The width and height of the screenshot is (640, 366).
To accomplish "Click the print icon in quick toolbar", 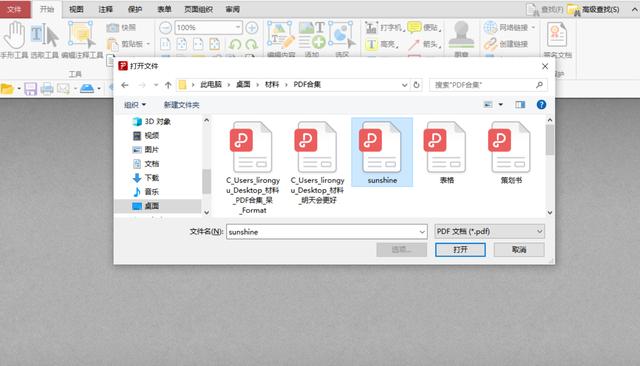I will 47,89.
